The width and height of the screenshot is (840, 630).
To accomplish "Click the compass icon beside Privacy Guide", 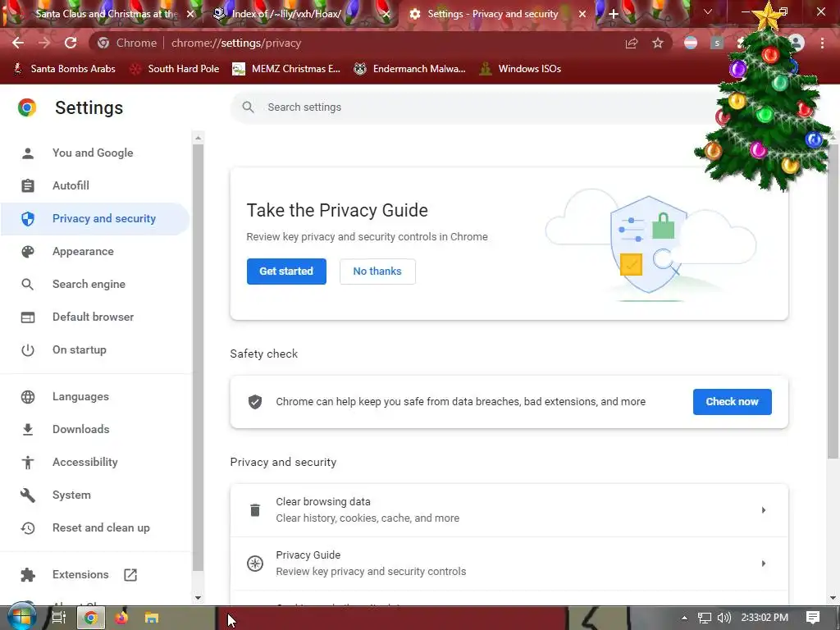I will 255,564.
